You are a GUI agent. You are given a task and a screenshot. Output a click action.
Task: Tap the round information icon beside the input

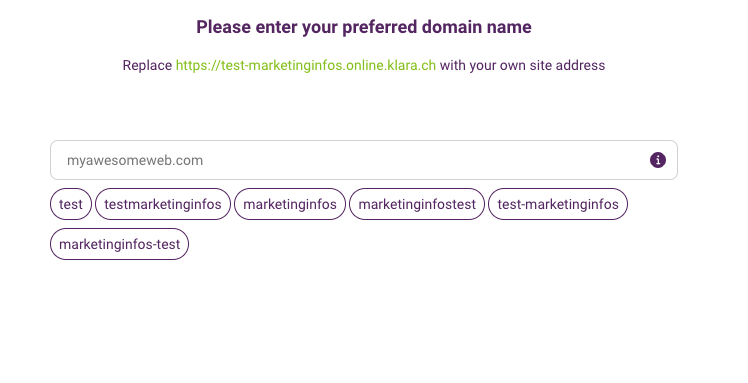point(658,160)
